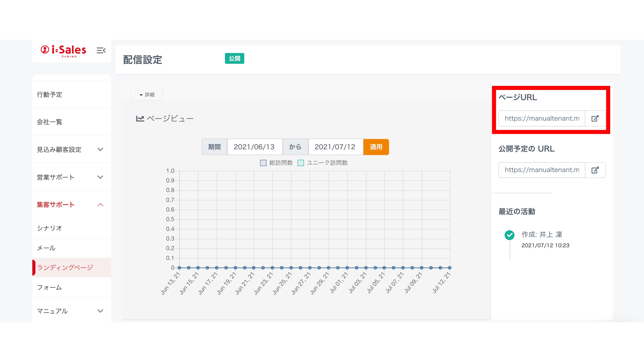Expand マニュアル menu chevron

[x=100, y=311]
